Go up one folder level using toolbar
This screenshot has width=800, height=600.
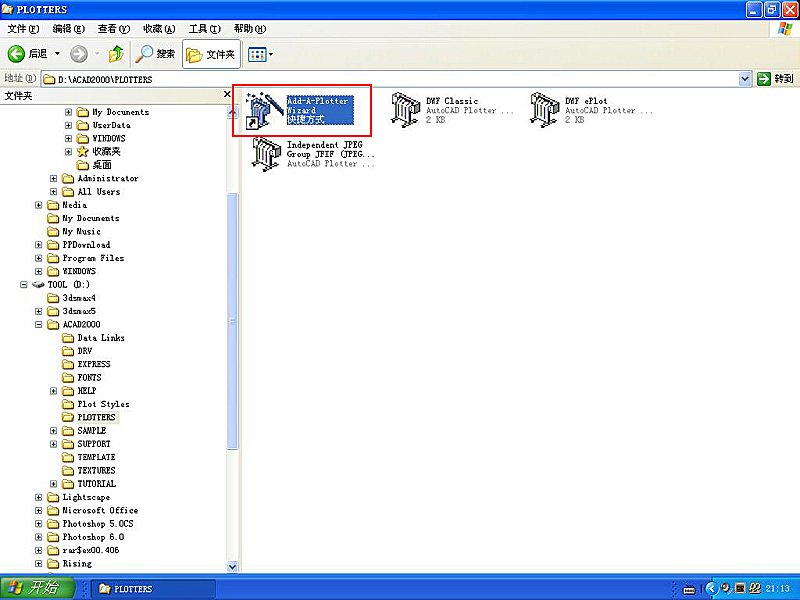pos(116,54)
